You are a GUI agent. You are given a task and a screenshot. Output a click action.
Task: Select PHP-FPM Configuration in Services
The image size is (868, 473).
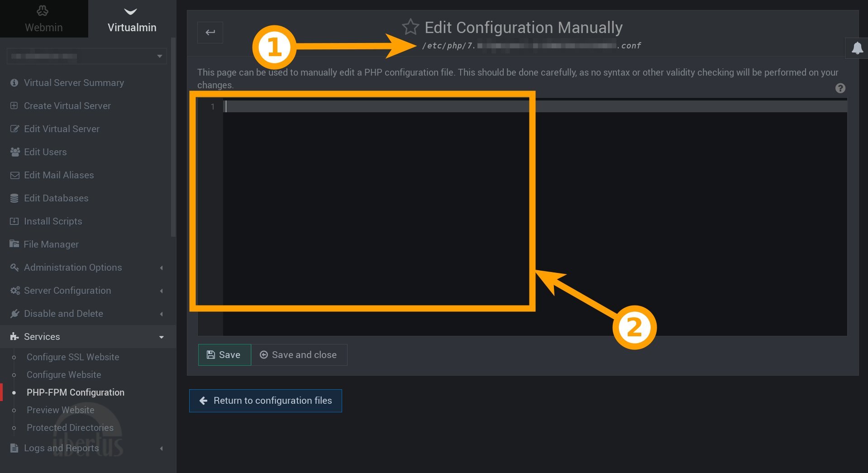(x=75, y=392)
